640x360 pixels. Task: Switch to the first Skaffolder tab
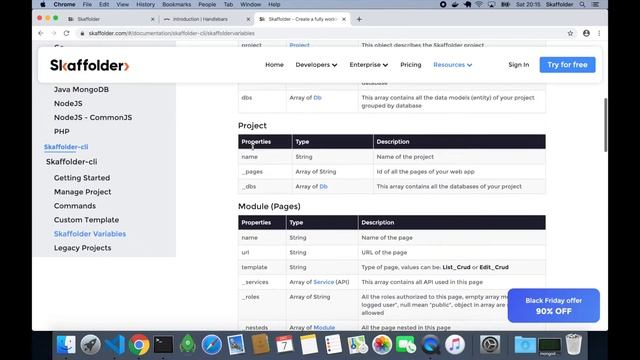[111, 19]
